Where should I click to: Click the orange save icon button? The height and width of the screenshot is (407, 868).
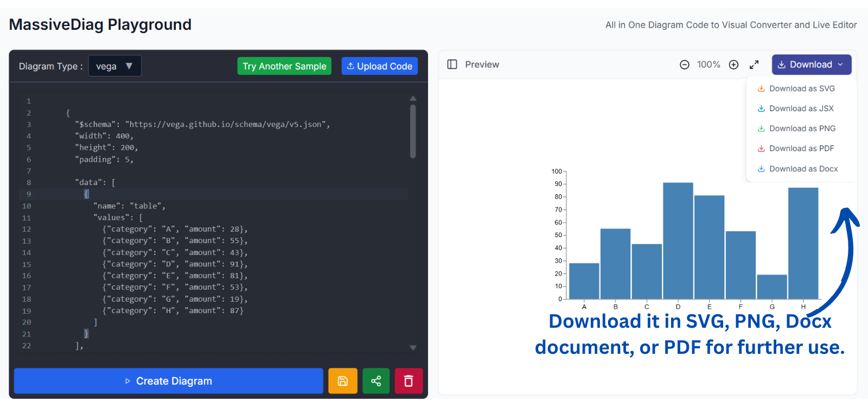(x=343, y=381)
